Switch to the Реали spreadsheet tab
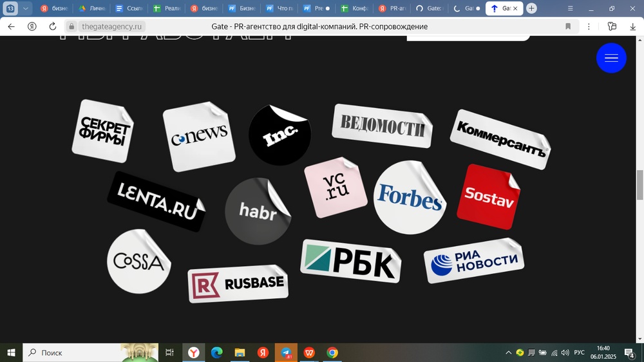Screen dimensions: 644x362 click(167, 8)
